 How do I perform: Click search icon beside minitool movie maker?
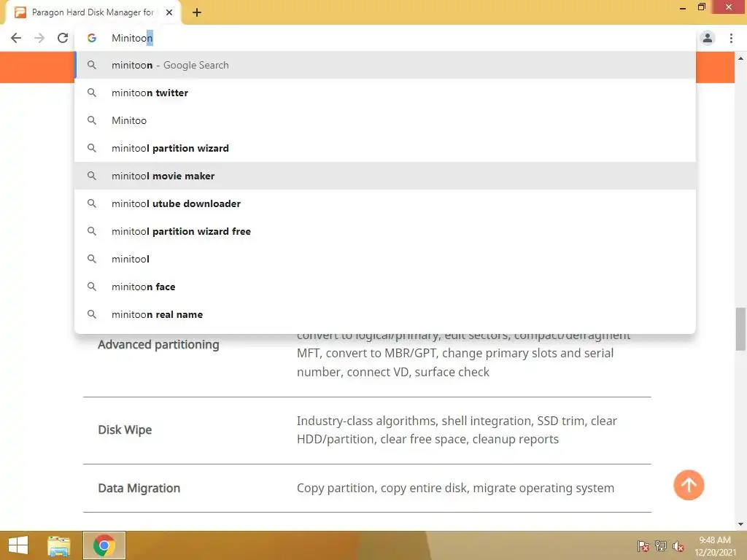click(92, 176)
